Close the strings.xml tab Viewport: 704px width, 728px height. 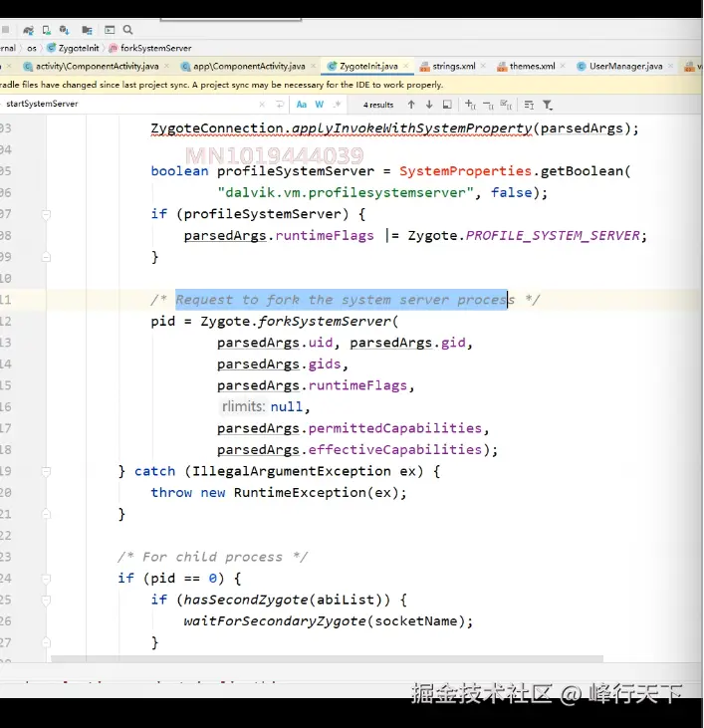[484, 67]
